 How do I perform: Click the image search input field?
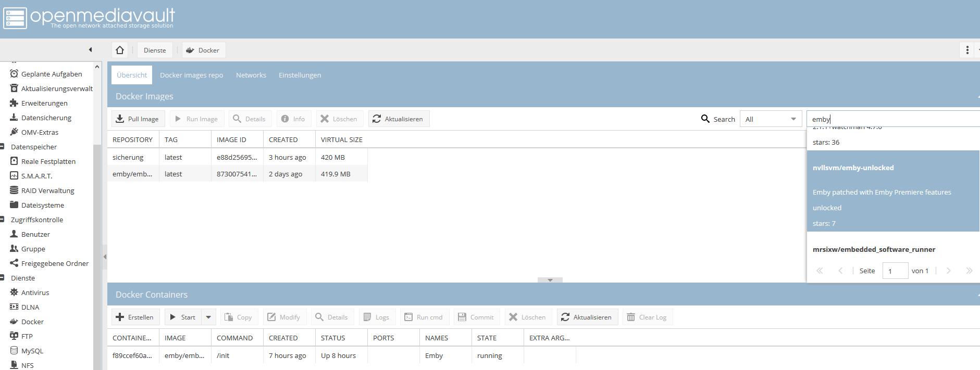click(893, 119)
